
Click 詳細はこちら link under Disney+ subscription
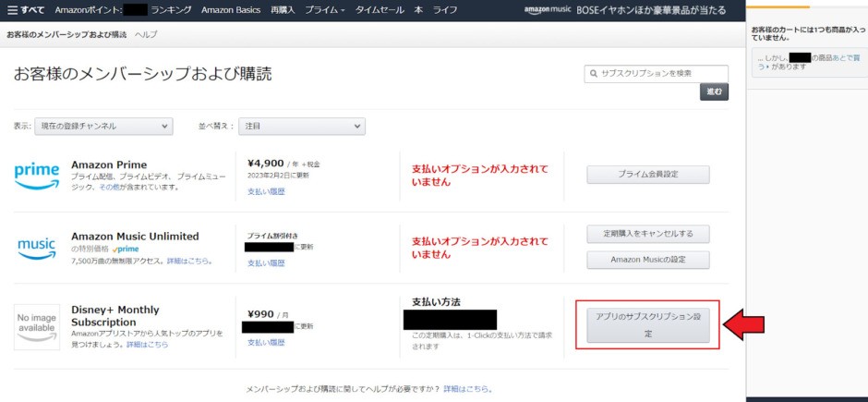pyautogui.click(x=147, y=345)
